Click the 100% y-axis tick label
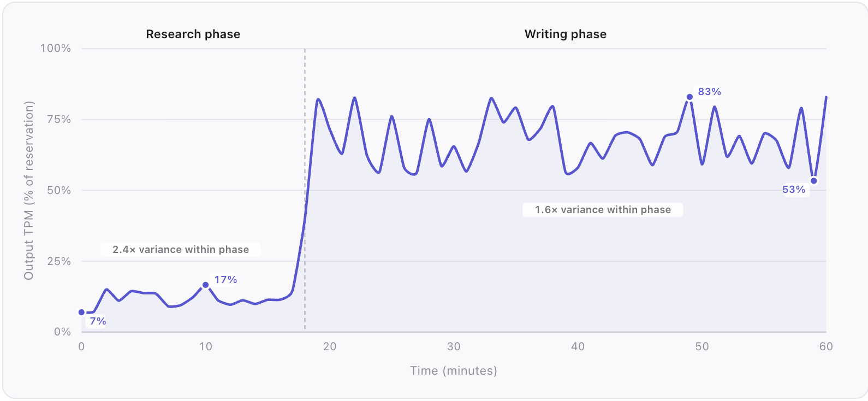868x401 pixels. tap(56, 49)
